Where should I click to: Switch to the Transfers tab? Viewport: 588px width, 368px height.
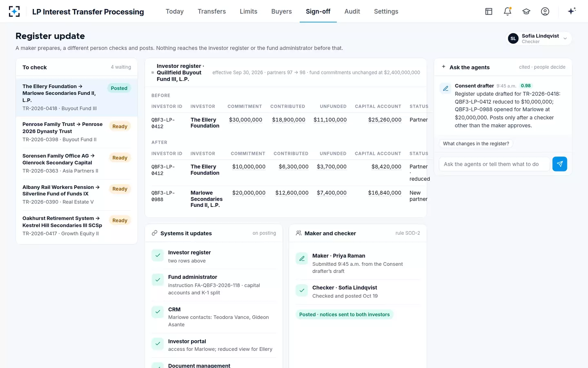pyautogui.click(x=212, y=11)
